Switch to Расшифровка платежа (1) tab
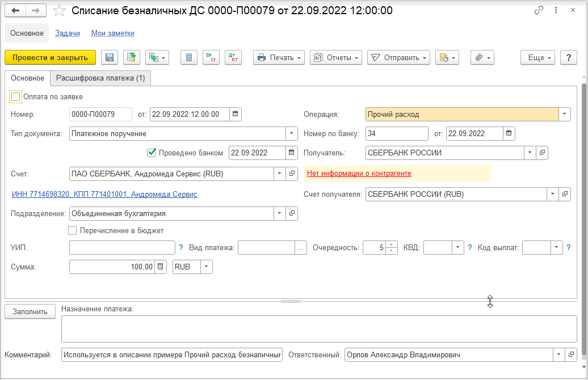Image resolution: width=588 pixels, height=380 pixels. click(x=100, y=78)
